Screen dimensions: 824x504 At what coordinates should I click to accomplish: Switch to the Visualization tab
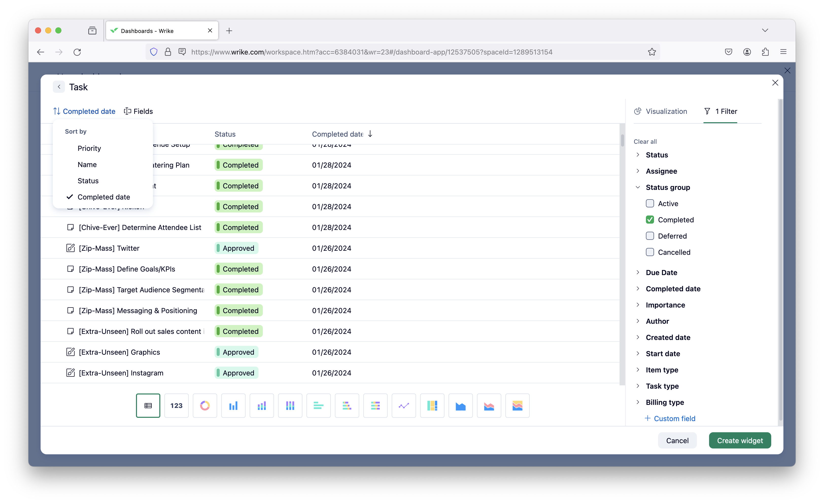660,111
